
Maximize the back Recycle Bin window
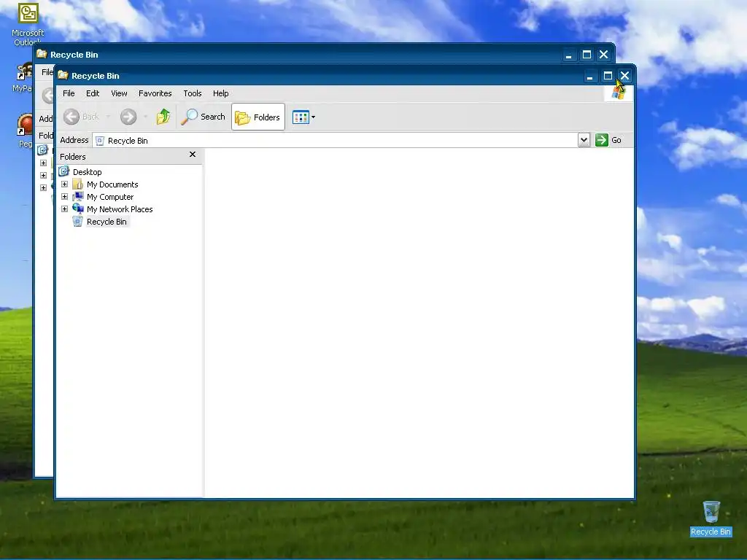coord(587,55)
